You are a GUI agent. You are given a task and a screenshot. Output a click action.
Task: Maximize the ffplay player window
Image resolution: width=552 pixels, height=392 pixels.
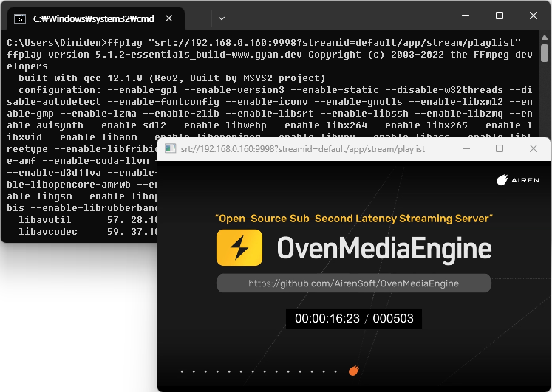pos(500,148)
